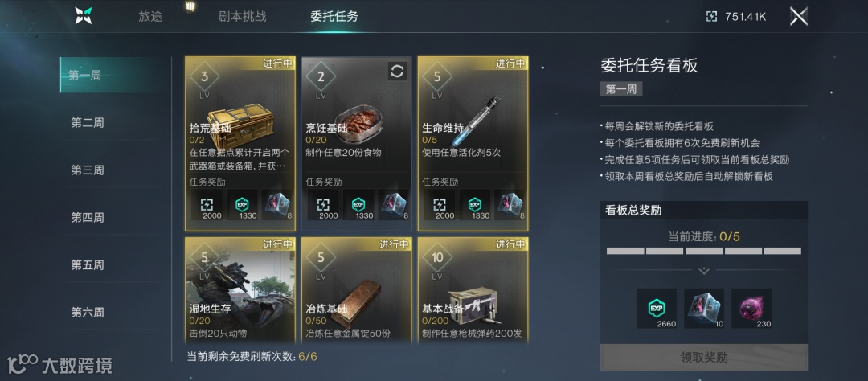
Task: Close the commission board with the X
Action: pos(798,17)
